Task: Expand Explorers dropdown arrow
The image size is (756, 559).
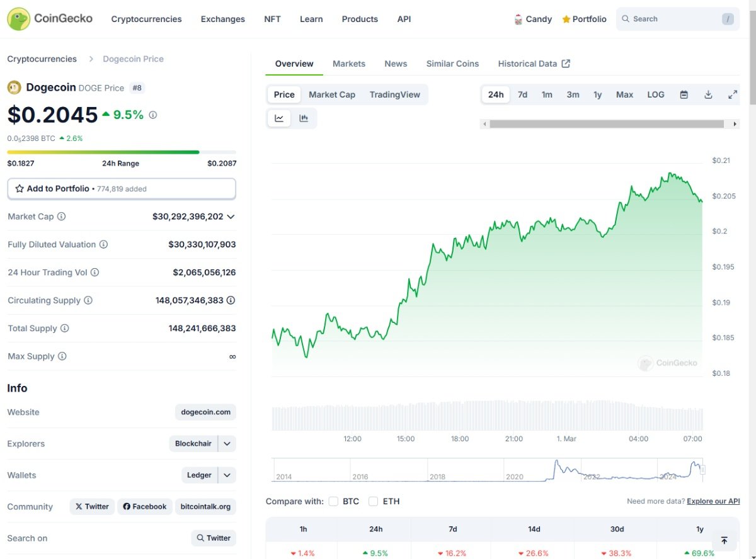Action: coord(227,444)
